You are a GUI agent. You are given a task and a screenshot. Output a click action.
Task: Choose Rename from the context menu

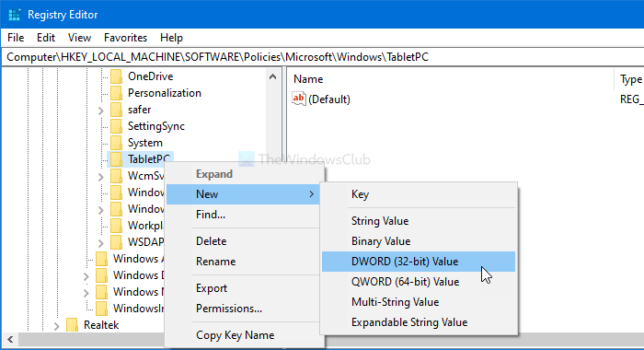(x=243, y=262)
